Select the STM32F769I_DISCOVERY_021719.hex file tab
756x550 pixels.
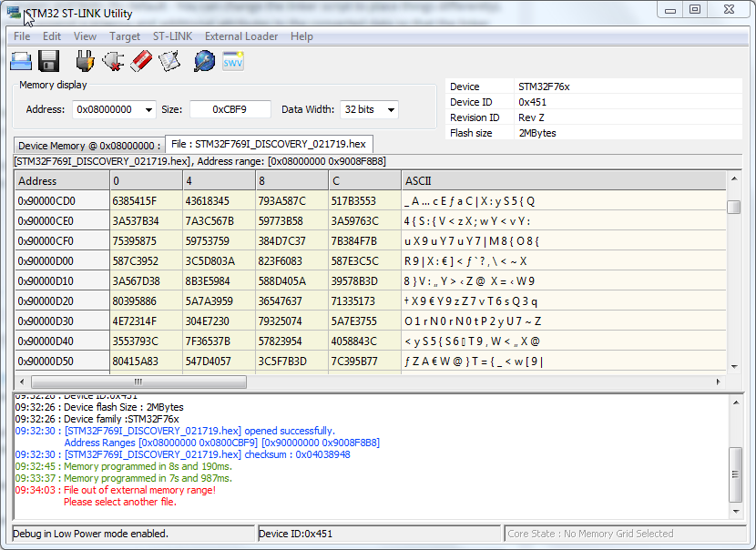tap(269, 144)
